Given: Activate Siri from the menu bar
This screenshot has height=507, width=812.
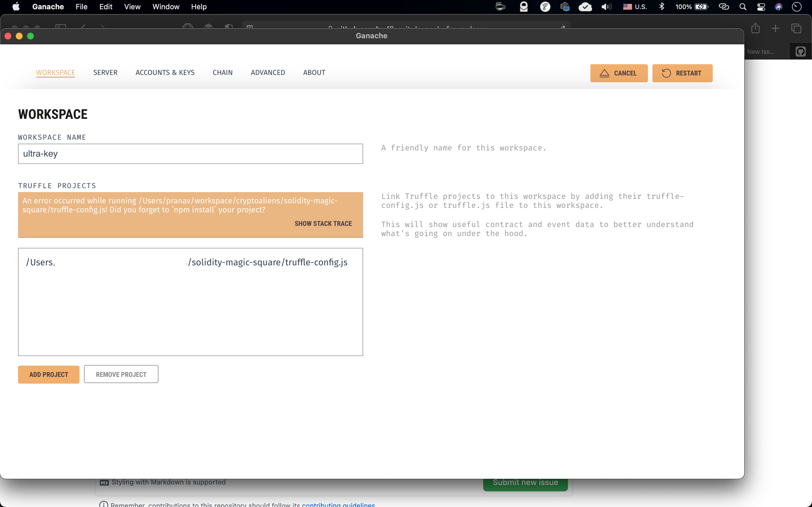Looking at the screenshot, I should point(779,6).
